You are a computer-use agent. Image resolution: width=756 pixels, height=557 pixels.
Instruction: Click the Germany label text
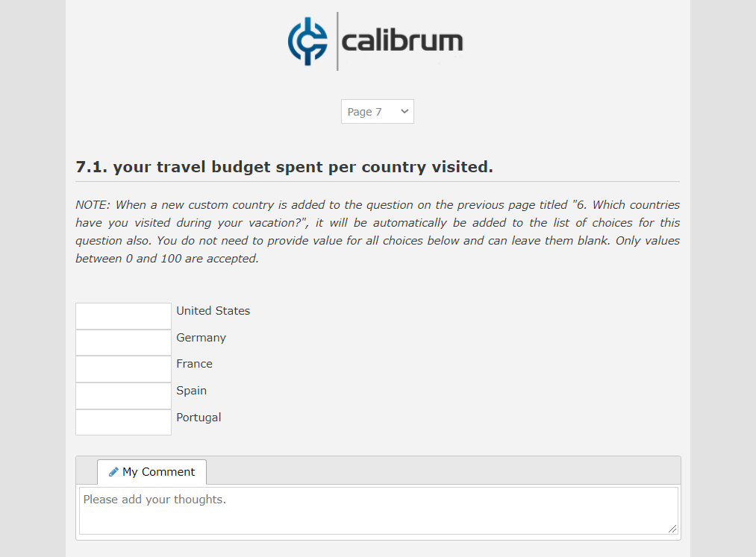[x=201, y=338]
